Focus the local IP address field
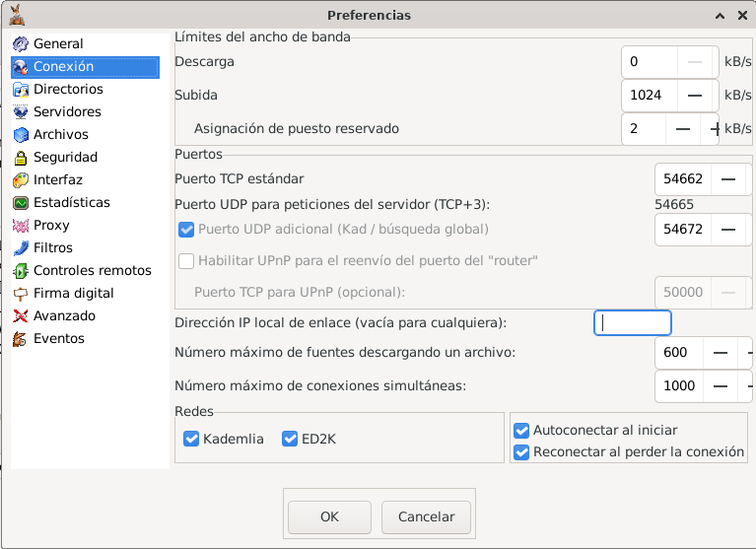Screen dimensions: 756x549 coord(633,323)
